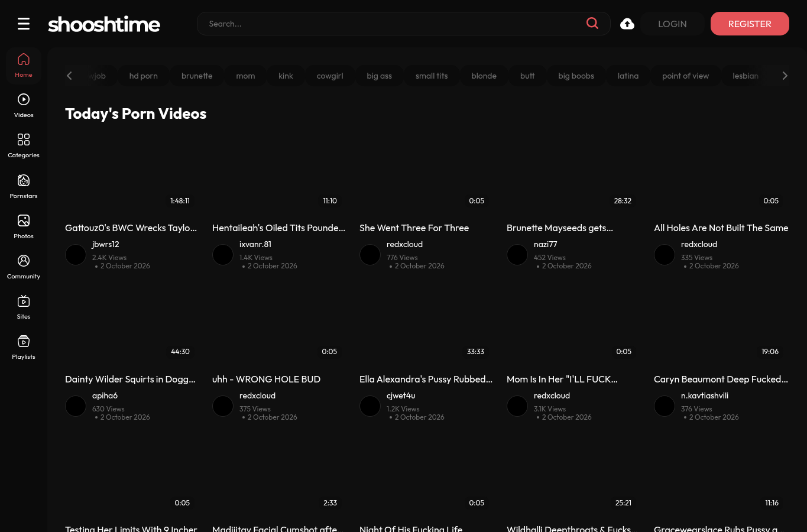Click the LOGIN button
Viewport: 807px width, 532px height.
click(x=672, y=24)
